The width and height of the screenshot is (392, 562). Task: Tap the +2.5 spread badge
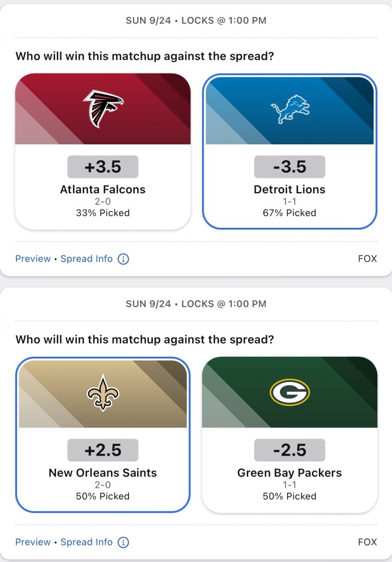103,450
